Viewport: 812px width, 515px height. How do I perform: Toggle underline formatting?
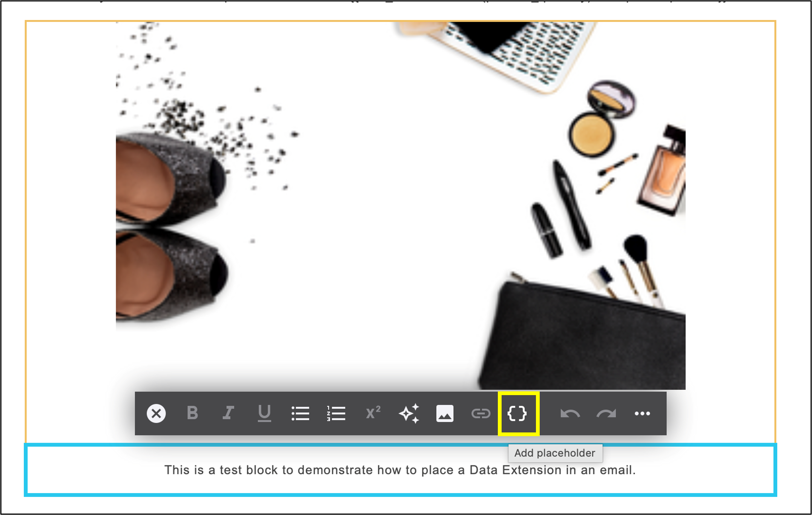(264, 414)
